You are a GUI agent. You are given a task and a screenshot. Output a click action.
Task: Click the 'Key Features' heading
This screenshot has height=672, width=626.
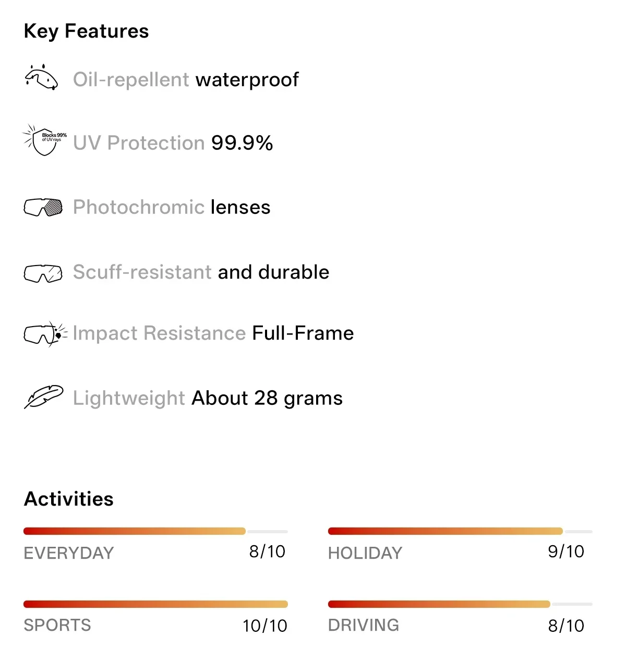pos(86,31)
